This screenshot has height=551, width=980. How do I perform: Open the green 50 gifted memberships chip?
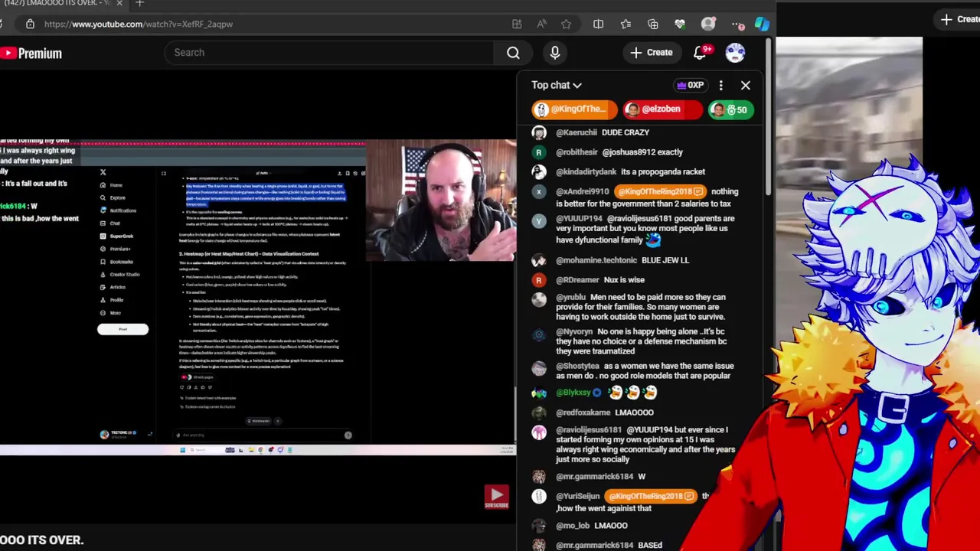pos(731,109)
